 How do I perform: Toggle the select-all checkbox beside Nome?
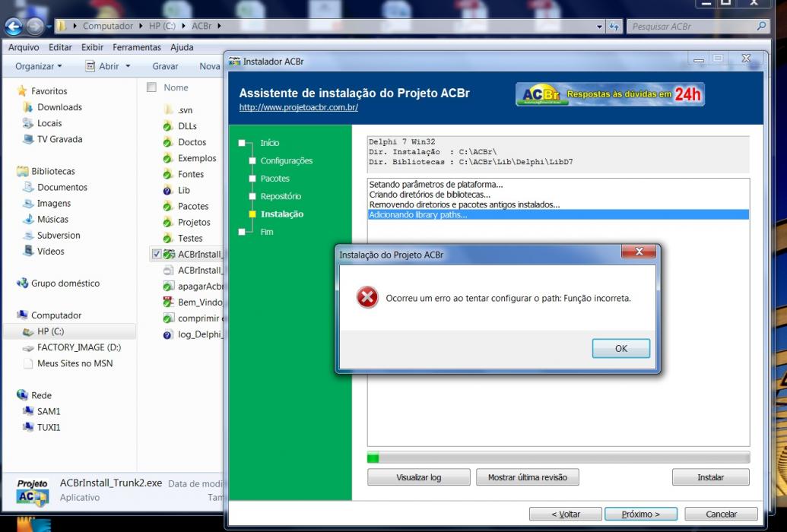coord(151,87)
